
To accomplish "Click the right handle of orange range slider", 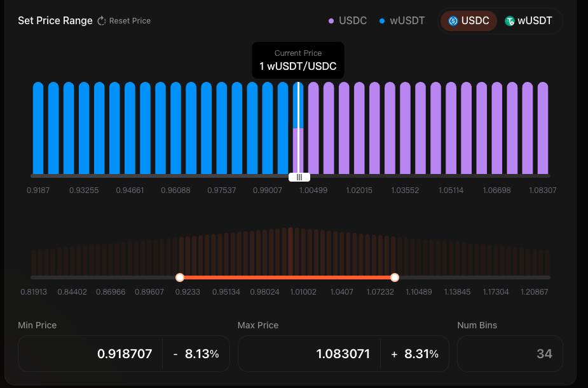I will 395,278.
